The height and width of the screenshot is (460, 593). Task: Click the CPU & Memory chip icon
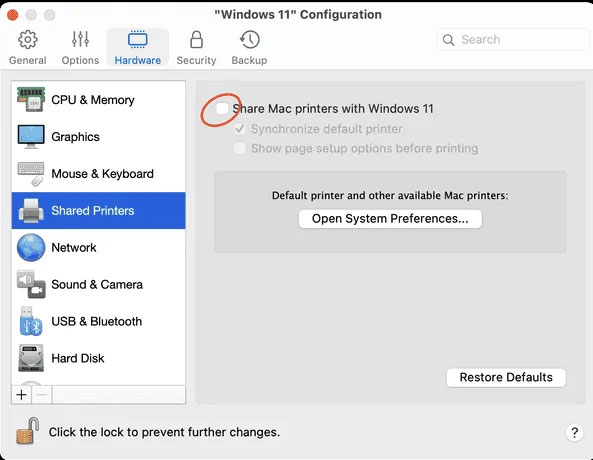pos(31,99)
